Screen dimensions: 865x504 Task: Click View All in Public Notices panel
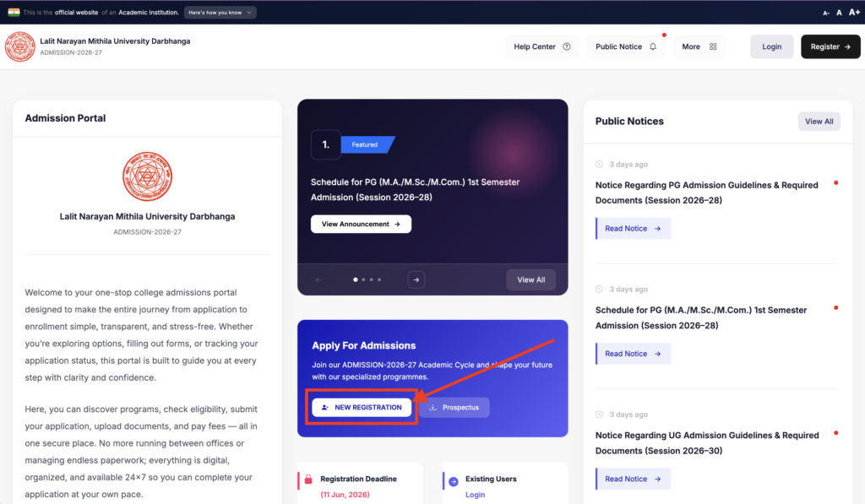819,122
